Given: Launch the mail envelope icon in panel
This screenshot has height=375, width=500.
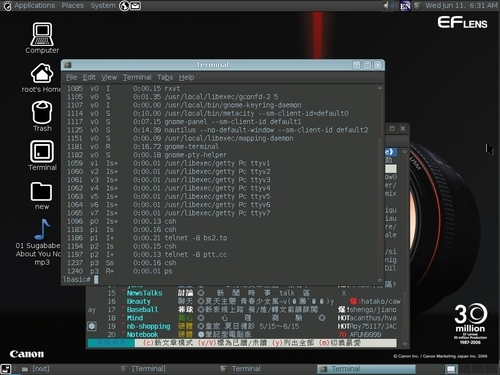Looking at the screenshot, I should click(135, 6).
